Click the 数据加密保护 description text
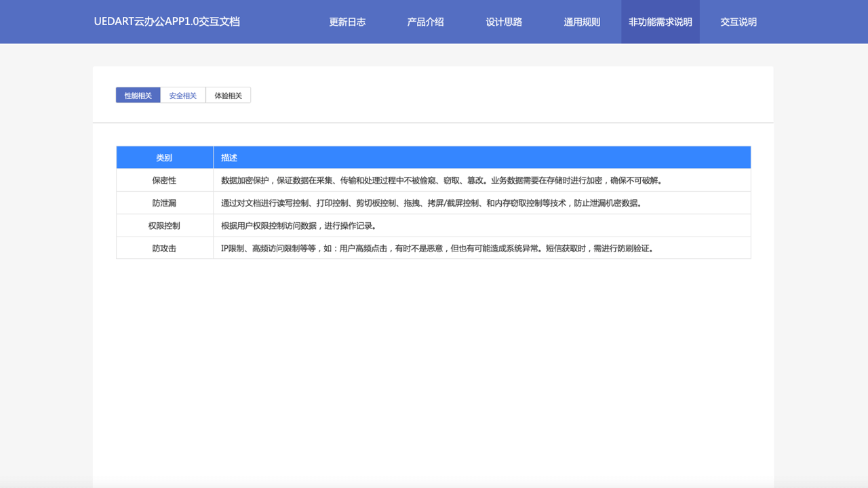The width and height of the screenshot is (868, 488). 441,180
